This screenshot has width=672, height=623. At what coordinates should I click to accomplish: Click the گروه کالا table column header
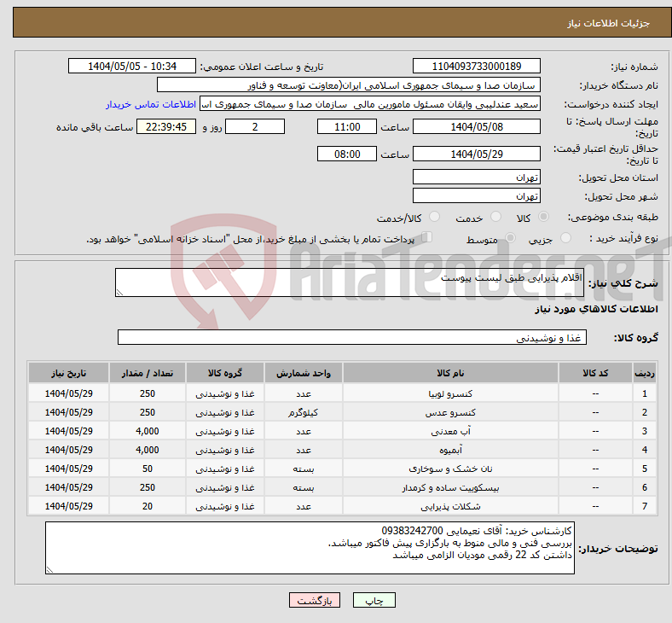(225, 373)
